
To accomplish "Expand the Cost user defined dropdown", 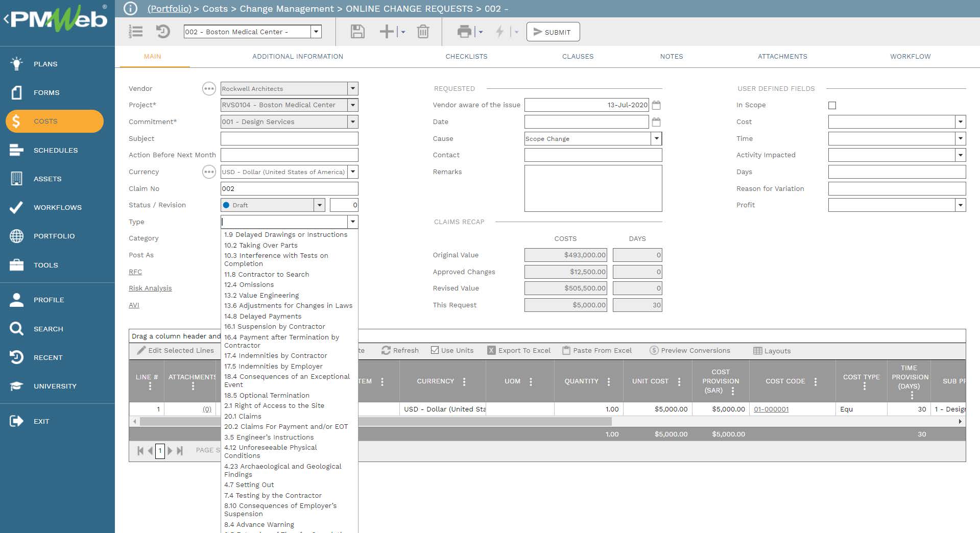I will [961, 122].
